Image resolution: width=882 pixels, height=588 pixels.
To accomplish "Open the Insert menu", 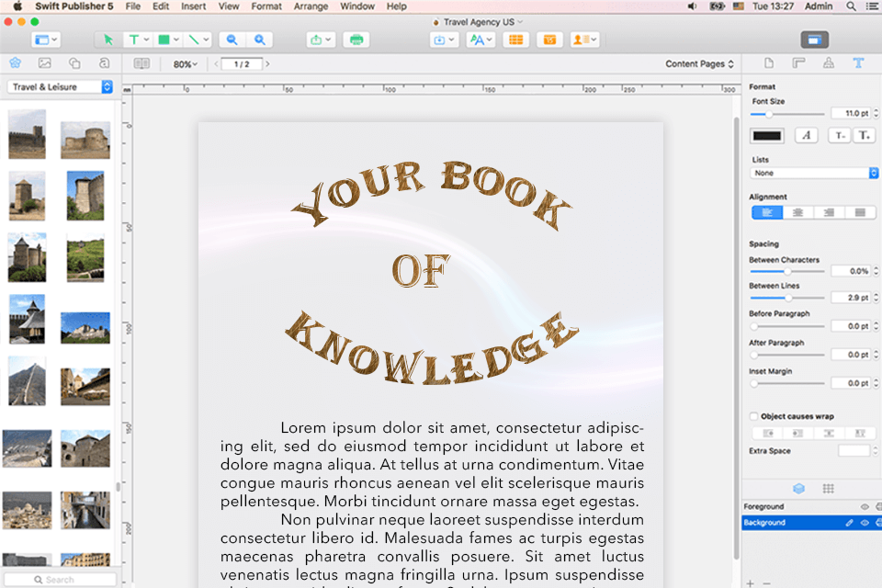I will pyautogui.click(x=193, y=6).
